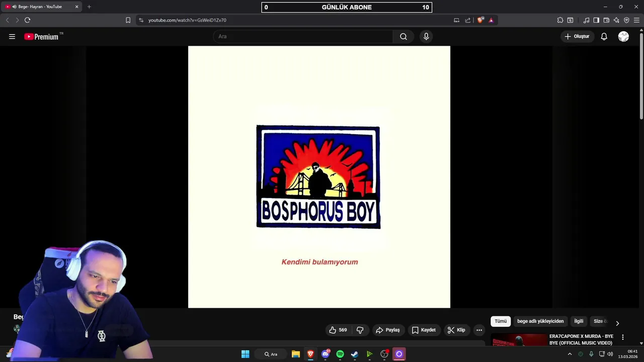Create a clip with Klip button

456,330
